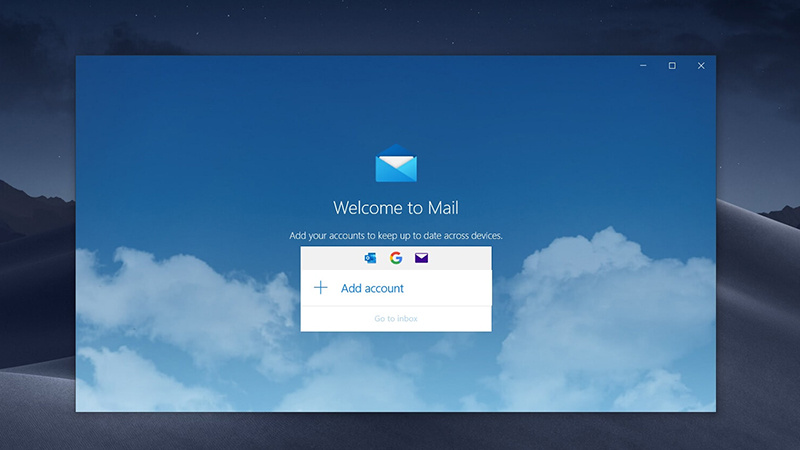The width and height of the screenshot is (800, 450).
Task: Open the Go to inbox link
Action: (396, 318)
